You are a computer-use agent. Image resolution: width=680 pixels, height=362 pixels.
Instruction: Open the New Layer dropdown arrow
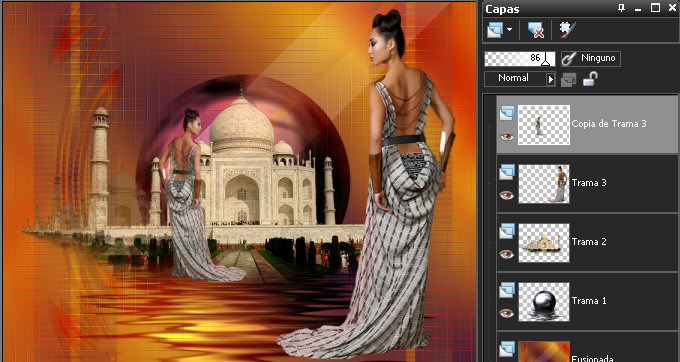pos(509,30)
